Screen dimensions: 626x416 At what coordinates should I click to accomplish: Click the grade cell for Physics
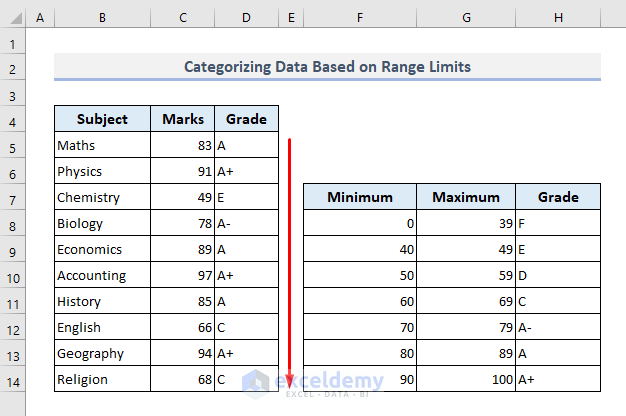click(x=246, y=171)
